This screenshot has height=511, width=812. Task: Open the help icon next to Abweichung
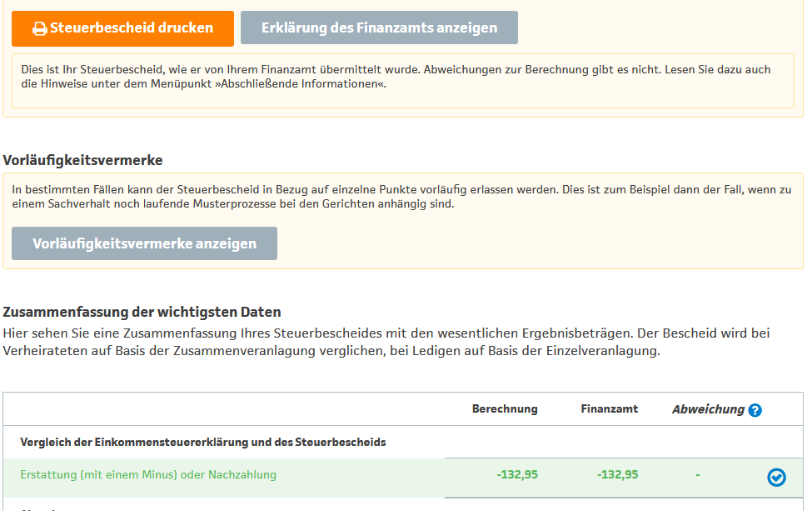pos(755,410)
